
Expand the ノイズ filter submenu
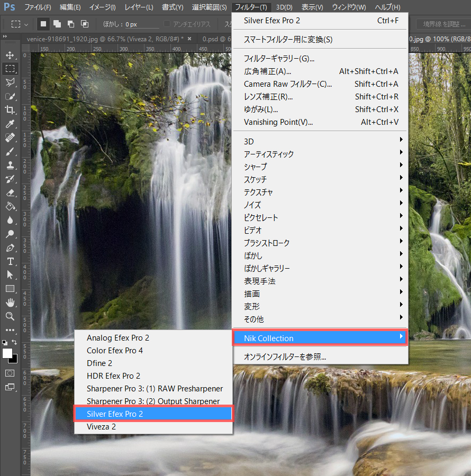pos(320,205)
